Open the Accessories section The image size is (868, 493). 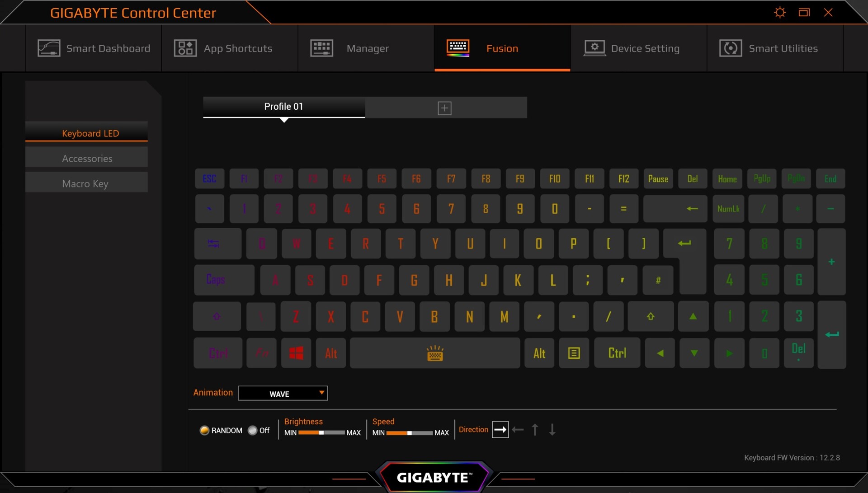click(x=86, y=159)
